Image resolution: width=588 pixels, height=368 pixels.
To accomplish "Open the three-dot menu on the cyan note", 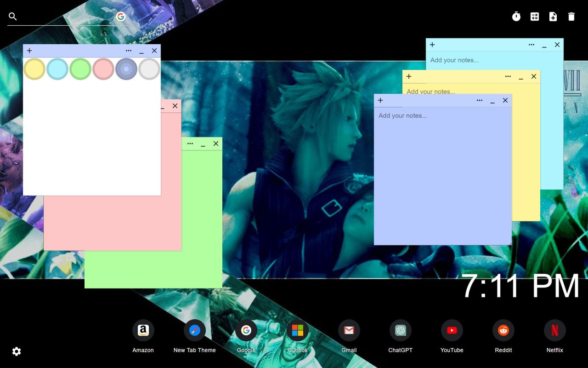I will [531, 45].
